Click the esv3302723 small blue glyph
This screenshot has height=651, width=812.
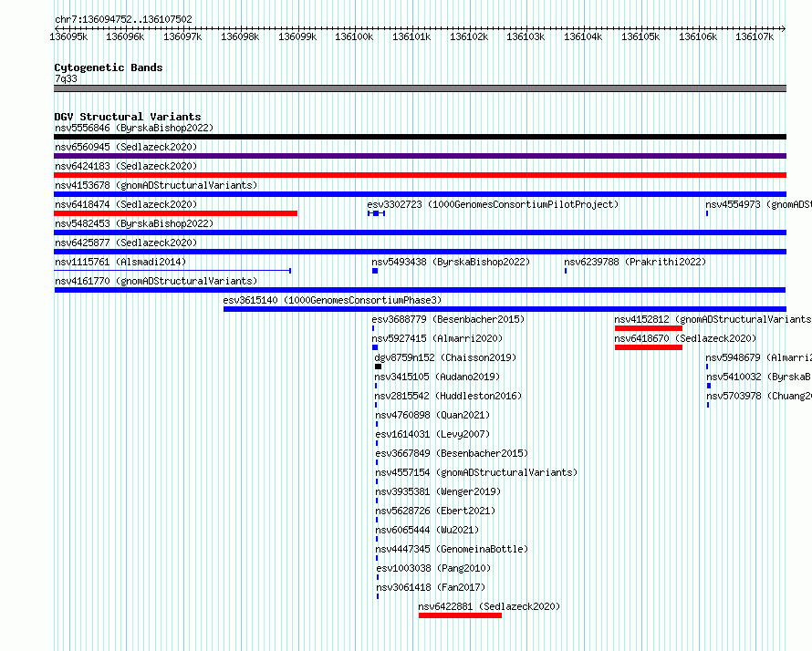(376, 213)
